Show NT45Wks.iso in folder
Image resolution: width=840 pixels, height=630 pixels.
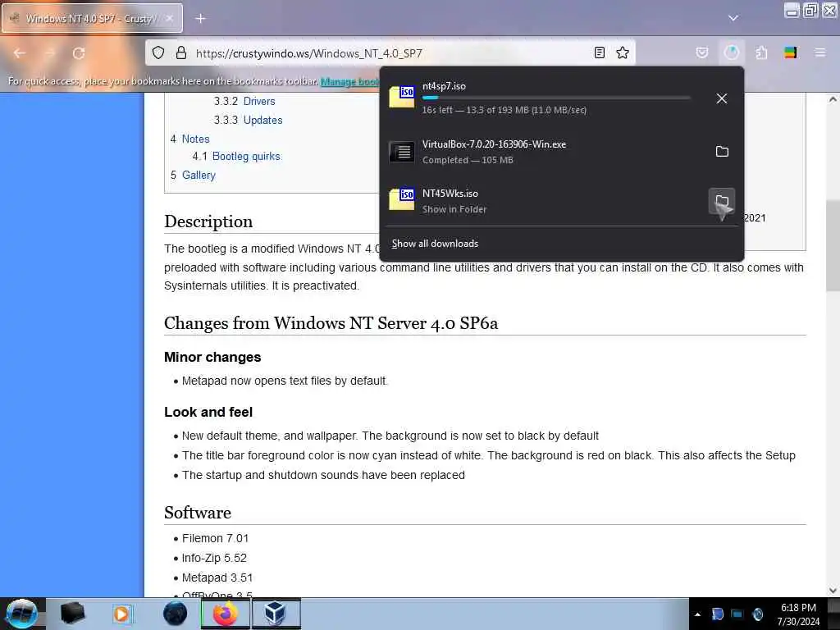point(722,201)
